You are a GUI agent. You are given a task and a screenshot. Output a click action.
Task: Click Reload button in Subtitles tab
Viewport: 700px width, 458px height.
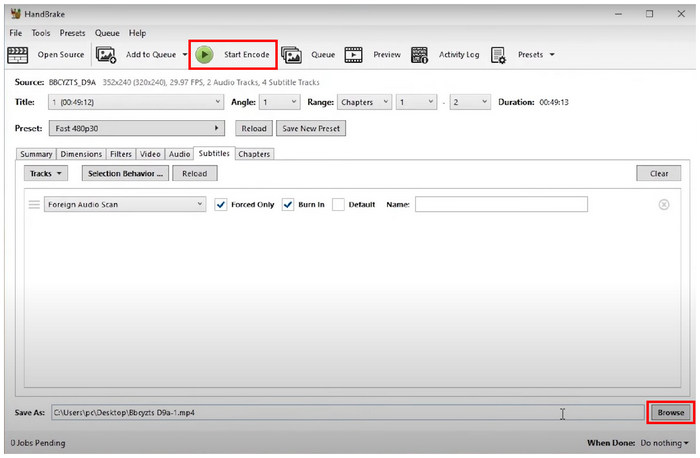pyautogui.click(x=195, y=174)
